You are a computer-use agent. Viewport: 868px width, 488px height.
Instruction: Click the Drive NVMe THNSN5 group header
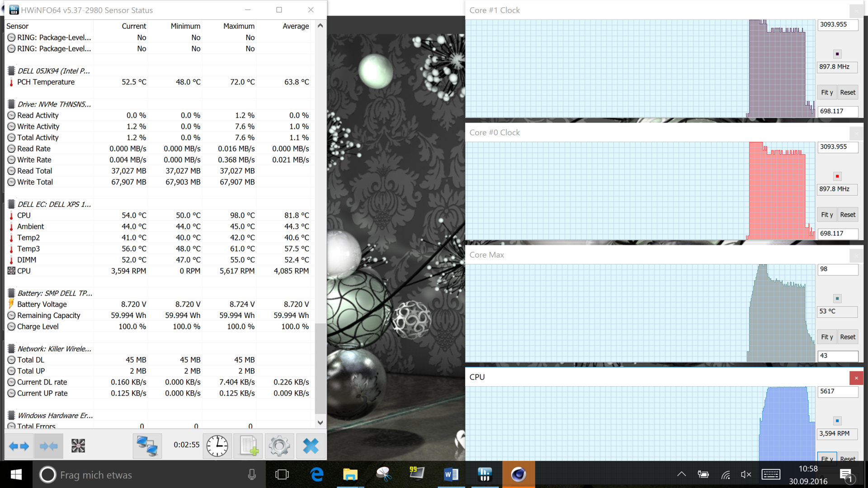pos(50,104)
